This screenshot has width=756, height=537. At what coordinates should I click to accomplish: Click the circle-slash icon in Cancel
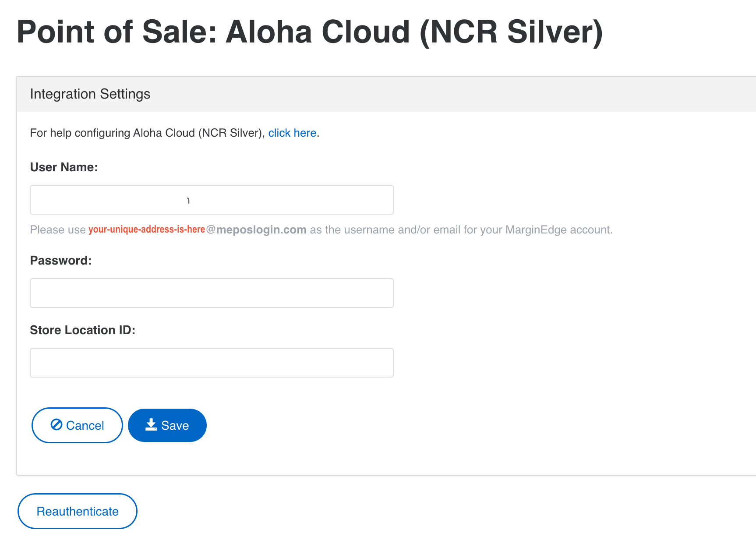pyautogui.click(x=57, y=424)
